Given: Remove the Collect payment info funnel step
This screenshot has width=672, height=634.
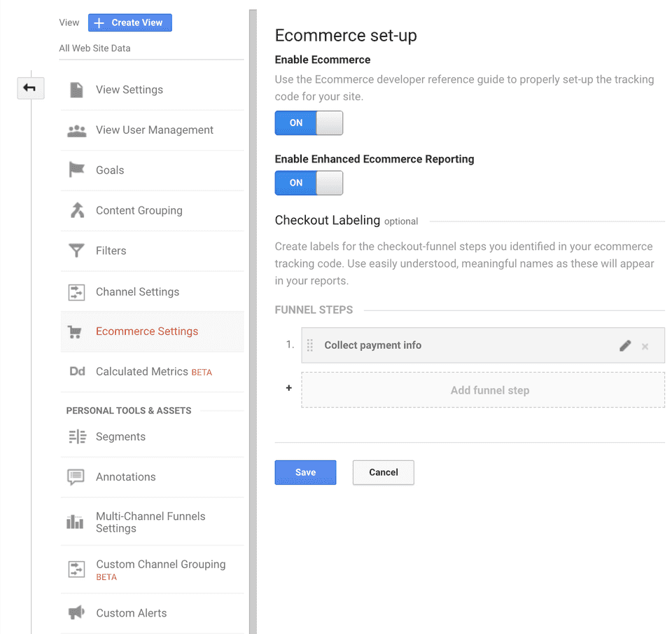Looking at the screenshot, I should click(x=645, y=346).
